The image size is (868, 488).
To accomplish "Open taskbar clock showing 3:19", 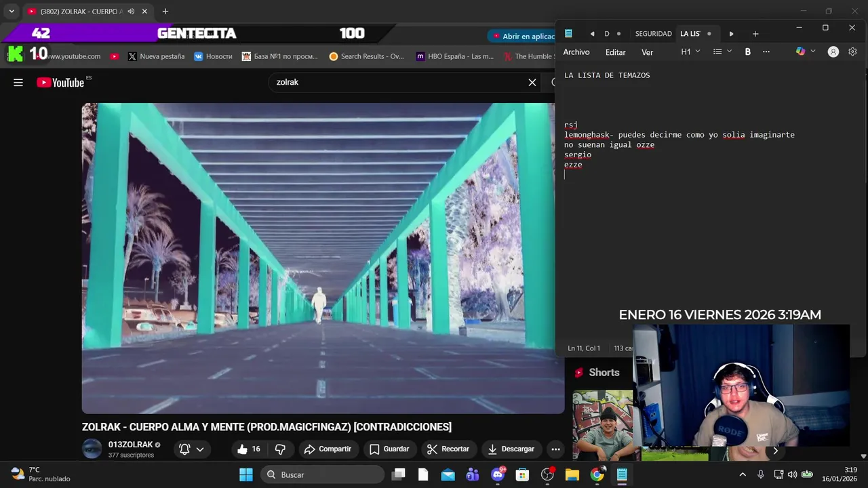I will click(x=840, y=474).
